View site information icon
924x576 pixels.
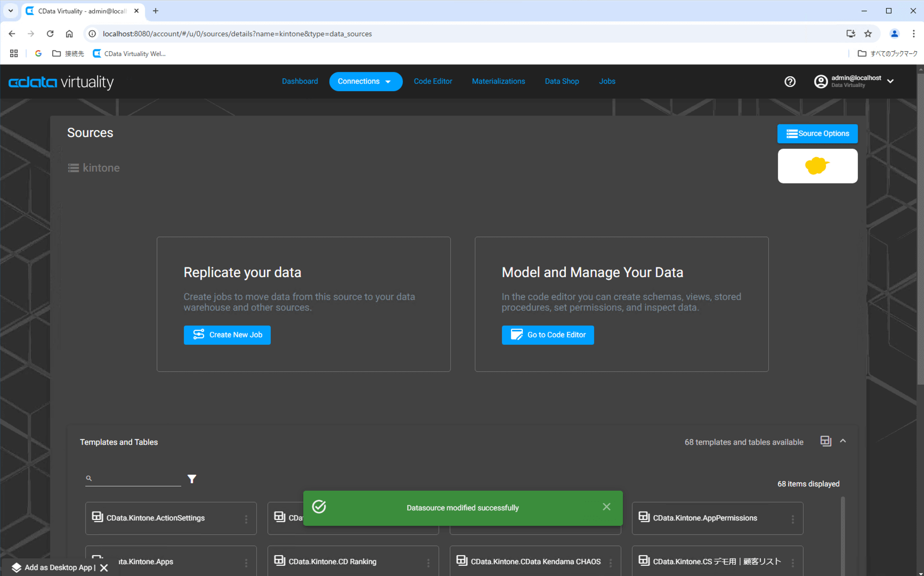coord(92,34)
